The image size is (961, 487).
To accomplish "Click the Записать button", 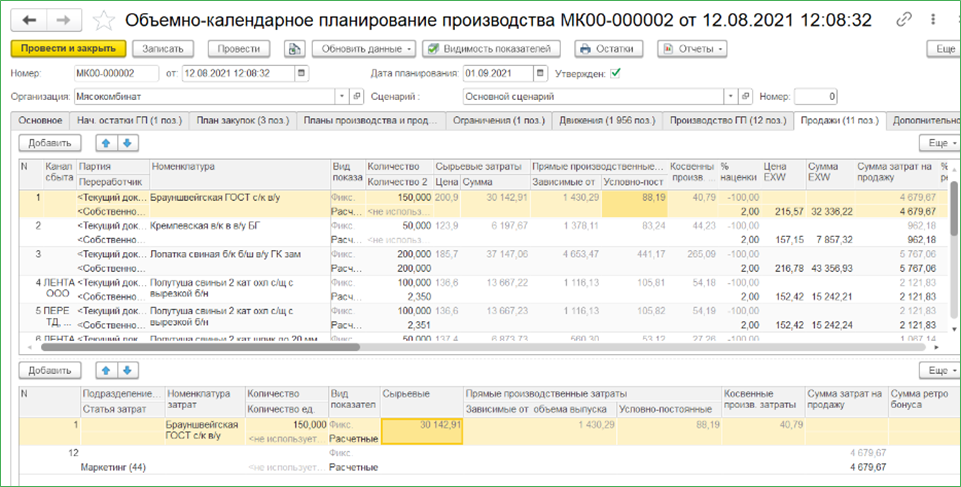I will click(x=163, y=49).
